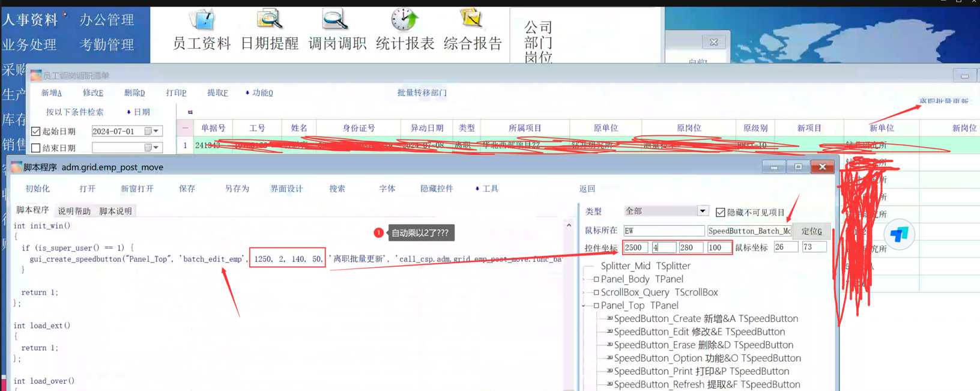Switch to the 说明帮助 tab
Image resolution: width=980 pixels, height=391 pixels.
point(74,211)
